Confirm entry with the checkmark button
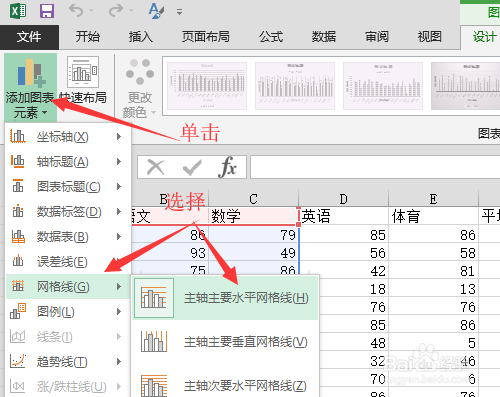Screen dimensions: 500x397 pos(192,168)
